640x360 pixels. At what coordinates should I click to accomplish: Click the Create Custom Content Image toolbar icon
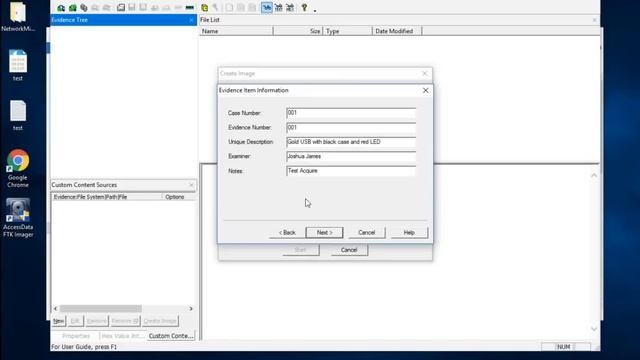click(166, 8)
